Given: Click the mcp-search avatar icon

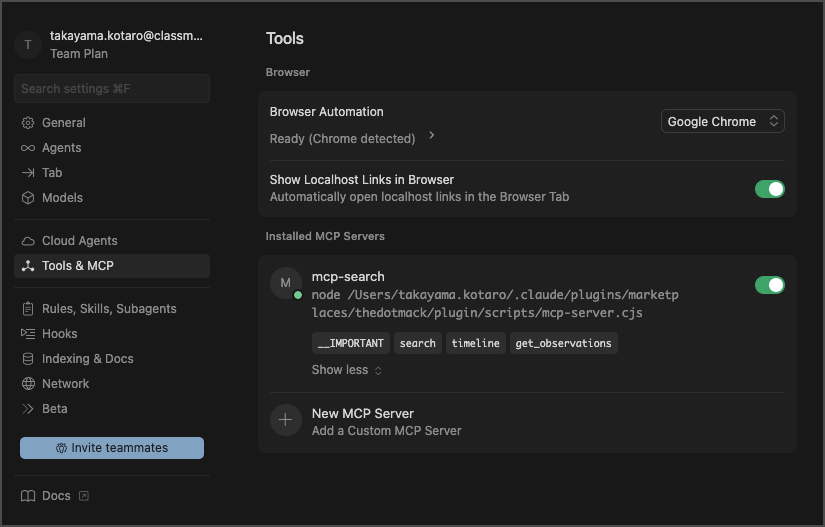Looking at the screenshot, I should point(286,283).
